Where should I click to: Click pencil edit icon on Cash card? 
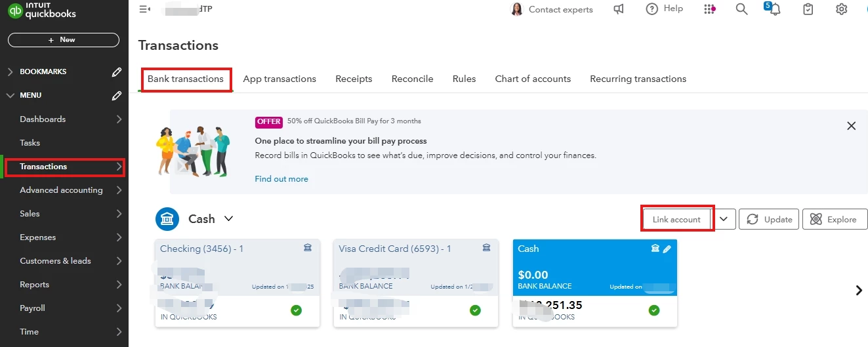pos(667,249)
